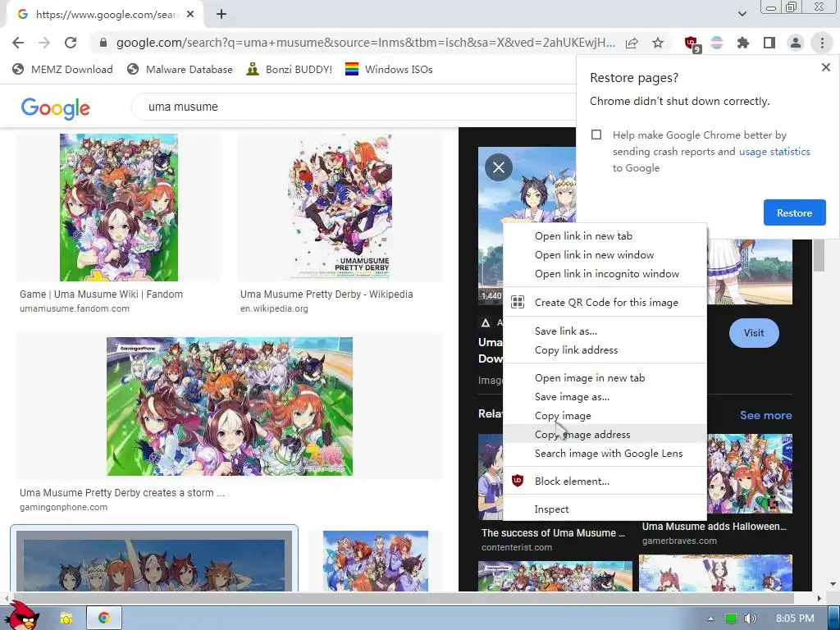Choose Open link in new window
Screen dimensions: 840x630
[x=605, y=255]
